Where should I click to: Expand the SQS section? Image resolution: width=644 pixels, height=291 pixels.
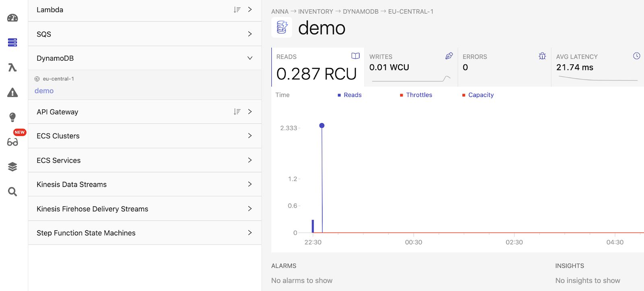coord(250,34)
